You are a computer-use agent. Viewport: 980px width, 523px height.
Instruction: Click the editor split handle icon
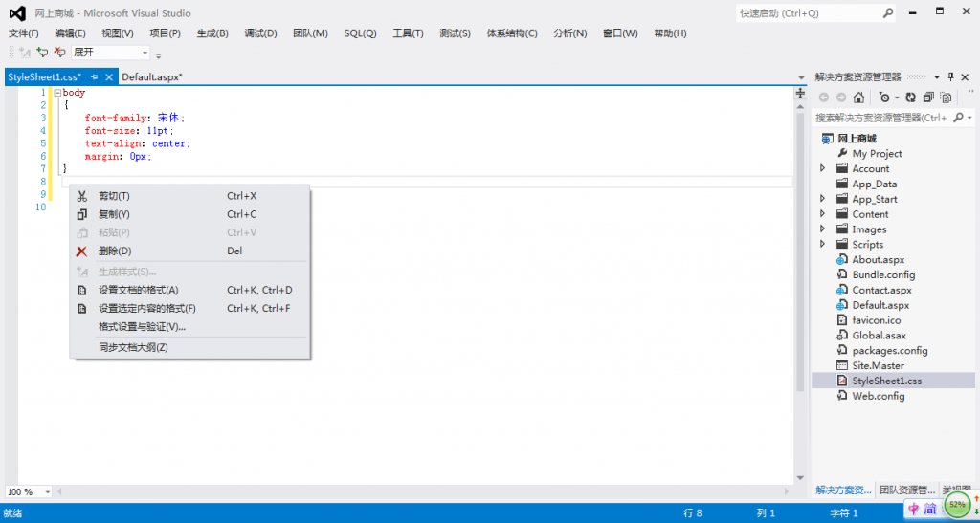coord(799,93)
